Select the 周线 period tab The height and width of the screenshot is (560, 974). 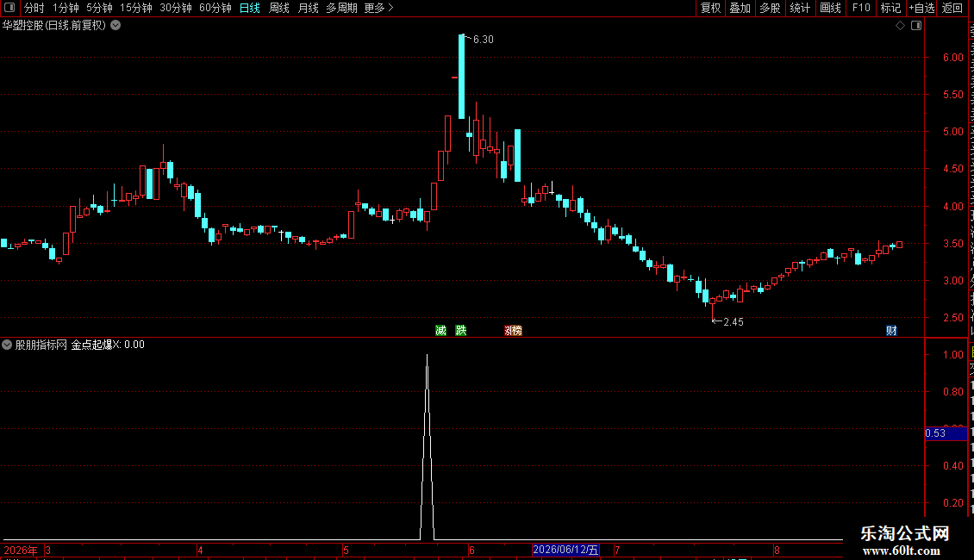pos(279,8)
